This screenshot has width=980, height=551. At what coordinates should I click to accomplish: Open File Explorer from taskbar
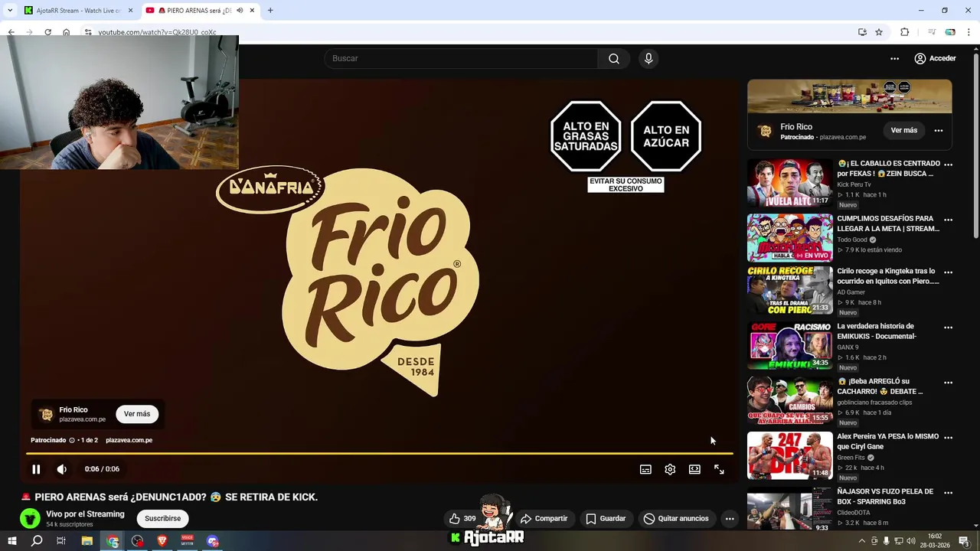pos(87,541)
